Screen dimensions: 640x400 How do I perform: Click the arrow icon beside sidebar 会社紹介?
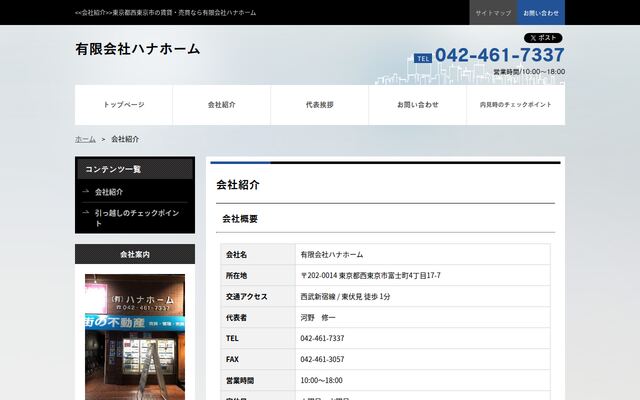coord(86,191)
